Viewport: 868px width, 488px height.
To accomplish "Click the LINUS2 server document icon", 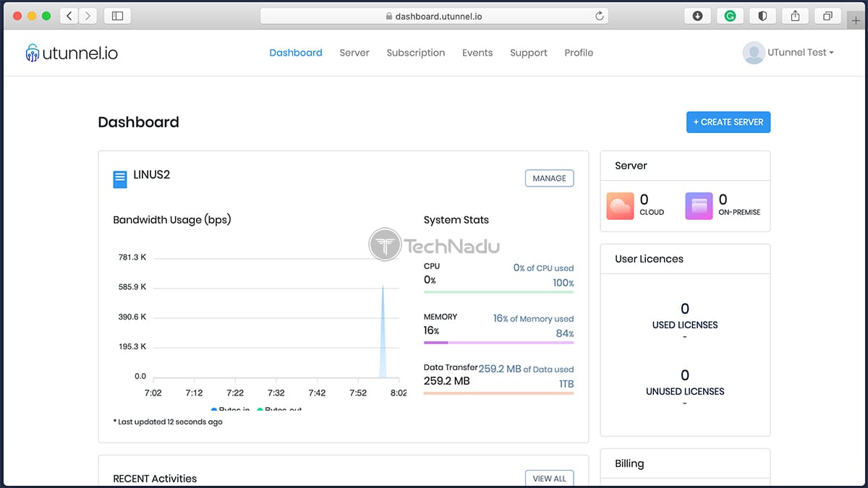I will click(120, 179).
